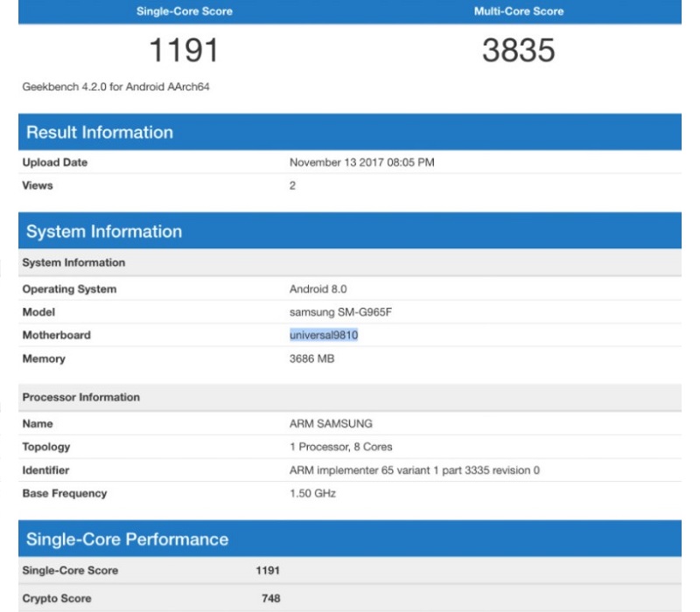Click the Memory label

(44, 358)
